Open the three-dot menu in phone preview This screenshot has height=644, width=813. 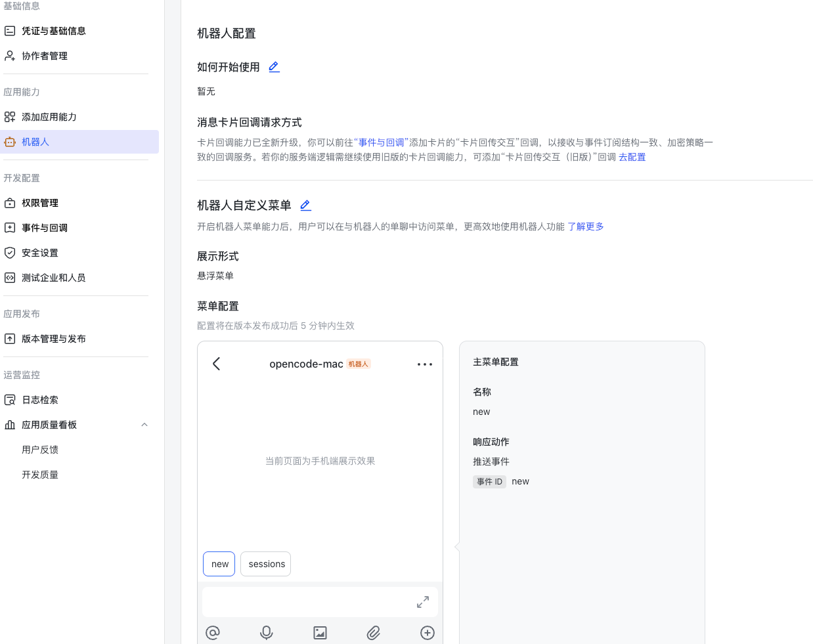[x=425, y=364]
